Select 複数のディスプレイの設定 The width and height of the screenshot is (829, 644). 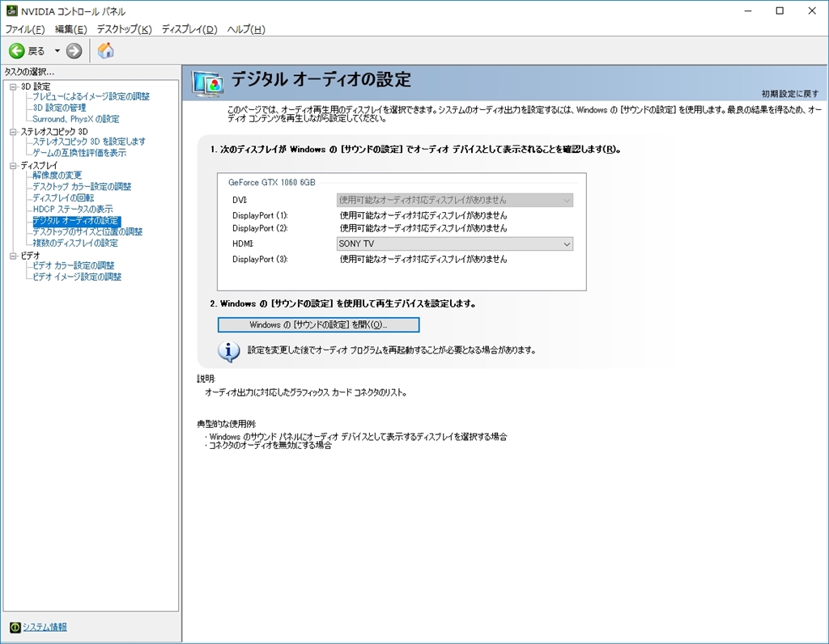coord(75,243)
